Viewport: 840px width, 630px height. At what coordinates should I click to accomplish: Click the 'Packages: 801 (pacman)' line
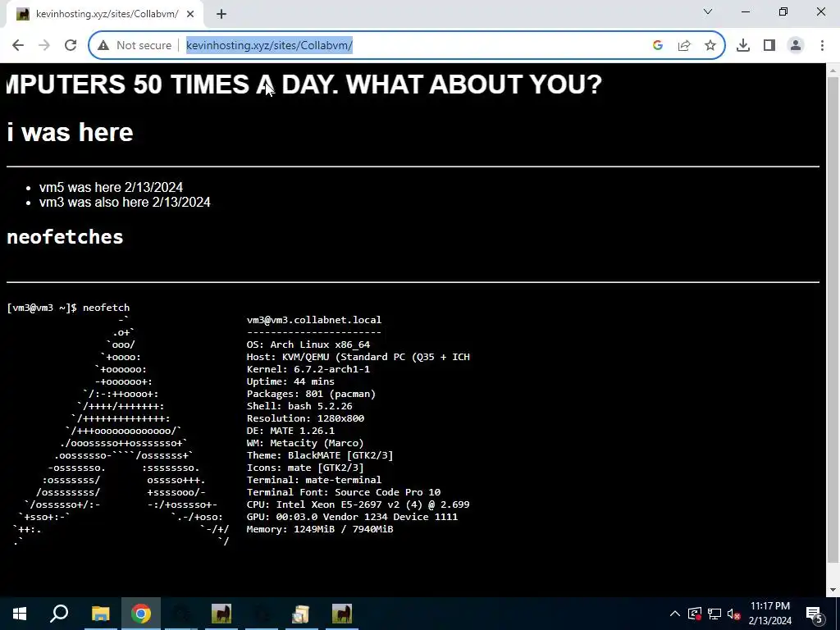[311, 394]
